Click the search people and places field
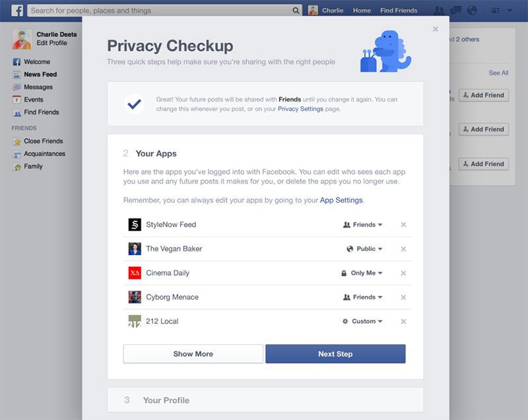The image size is (528, 420). [x=158, y=11]
